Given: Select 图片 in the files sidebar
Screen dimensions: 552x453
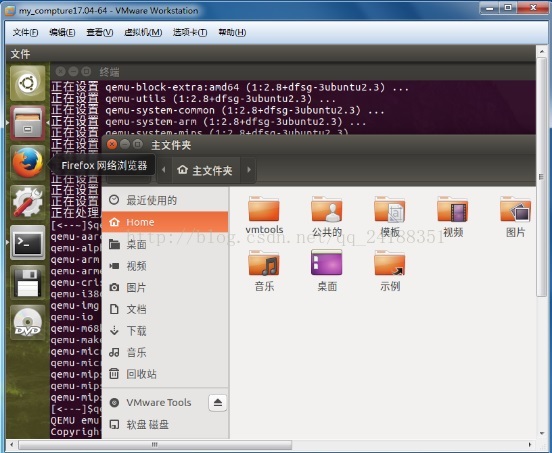Looking at the screenshot, I should (165, 288).
